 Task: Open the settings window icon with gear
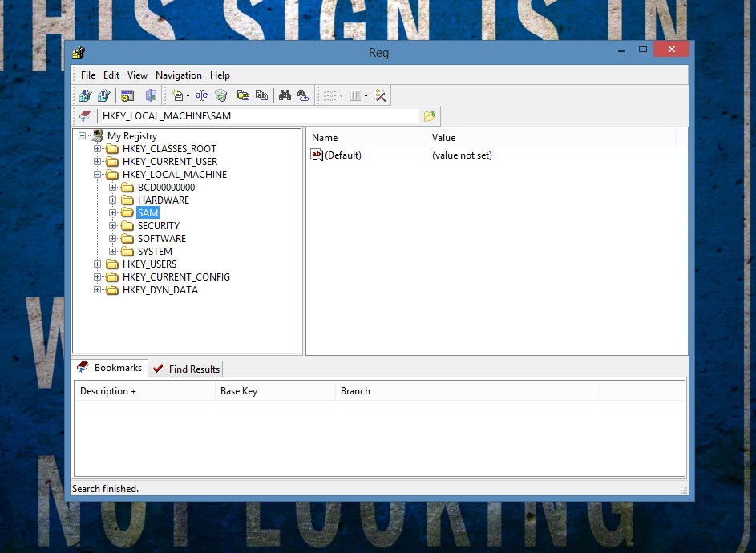[x=127, y=95]
